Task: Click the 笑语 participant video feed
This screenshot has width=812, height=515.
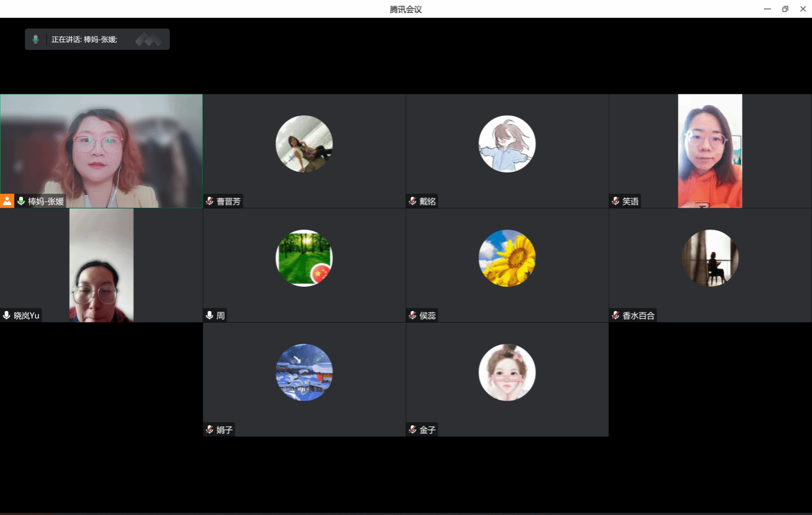Action: click(x=709, y=151)
